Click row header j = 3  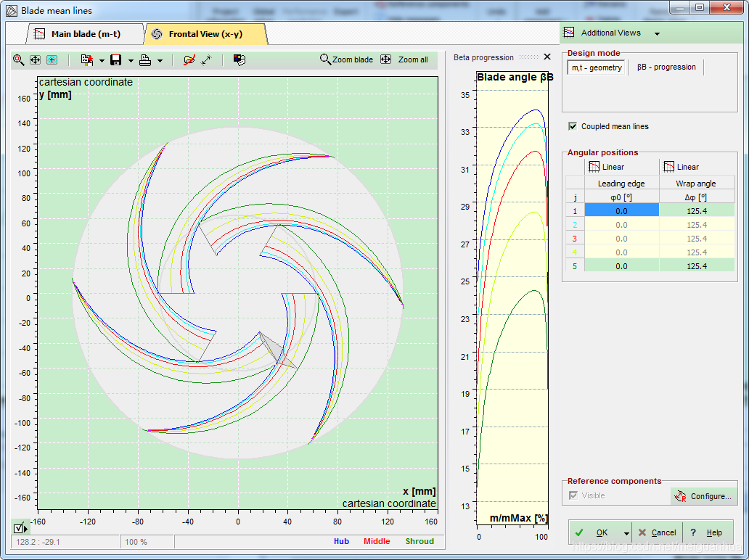click(x=575, y=238)
